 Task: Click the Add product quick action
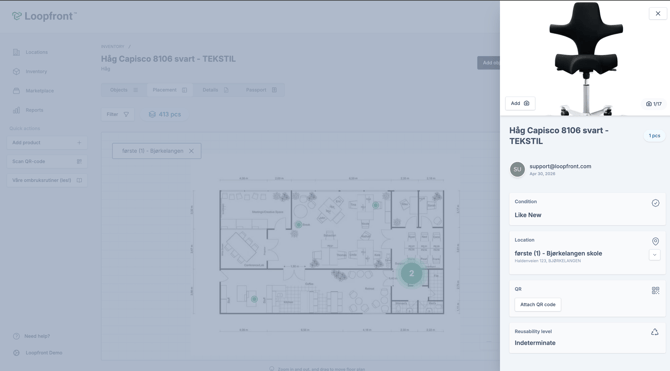[x=47, y=143]
